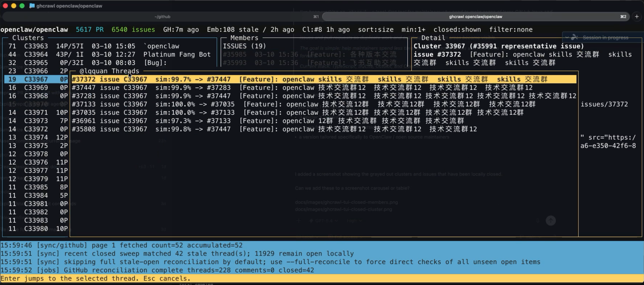Click the sort:size status bar control
This screenshot has height=285, width=644.
tap(375, 29)
